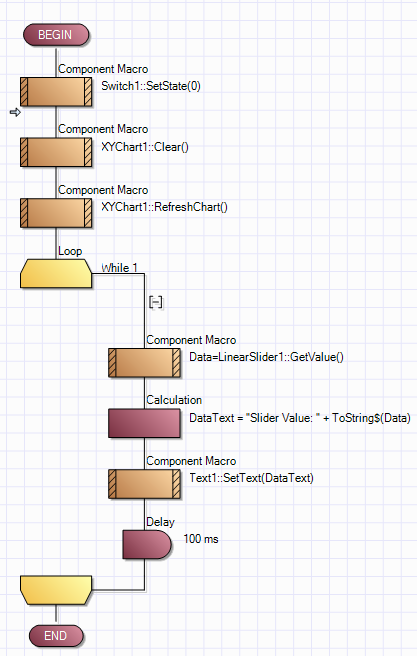Click the "Calculation" label text
The height and width of the screenshot is (656, 417).
174,400
